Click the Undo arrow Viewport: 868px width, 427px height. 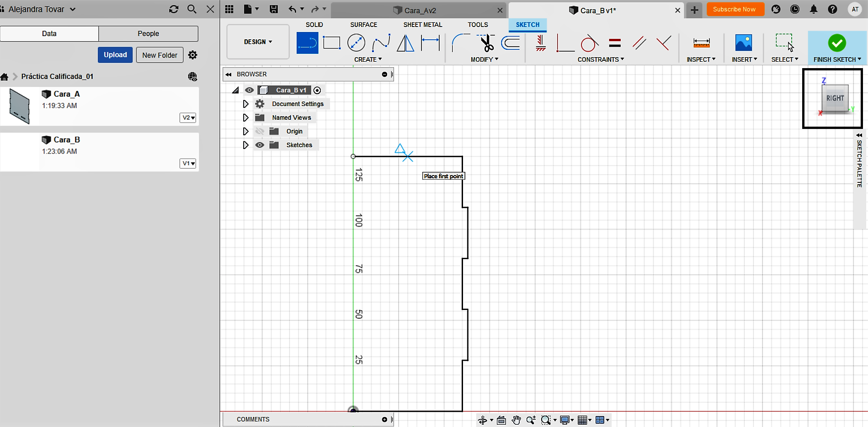[293, 9]
